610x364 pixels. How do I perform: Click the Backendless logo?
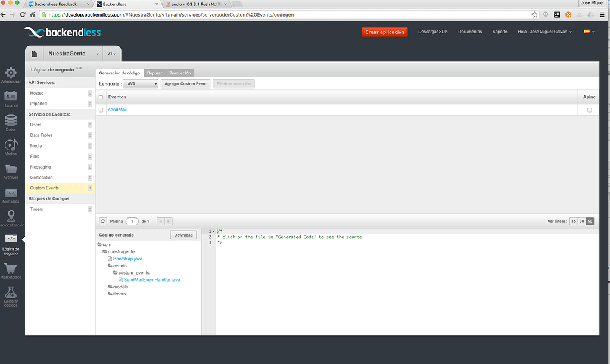[x=63, y=32]
